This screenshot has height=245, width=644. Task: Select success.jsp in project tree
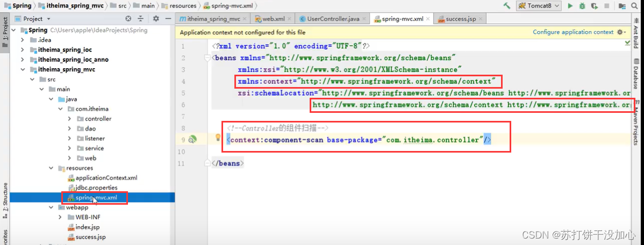(x=86, y=237)
